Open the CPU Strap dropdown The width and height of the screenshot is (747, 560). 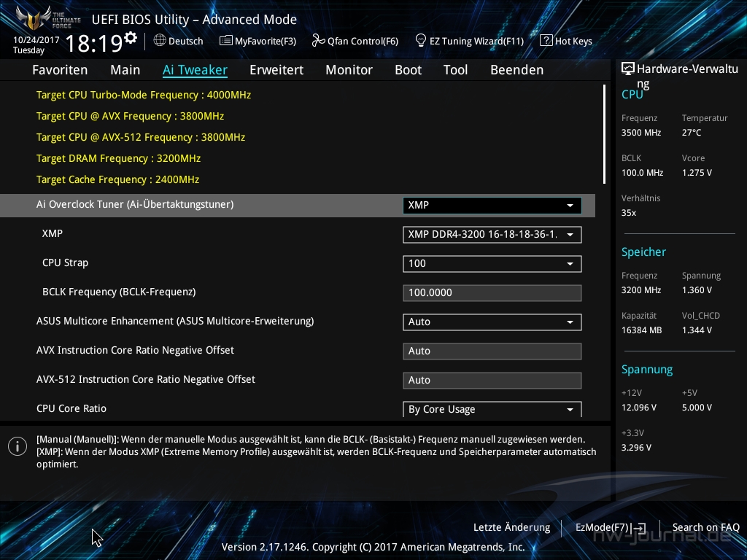(x=492, y=264)
